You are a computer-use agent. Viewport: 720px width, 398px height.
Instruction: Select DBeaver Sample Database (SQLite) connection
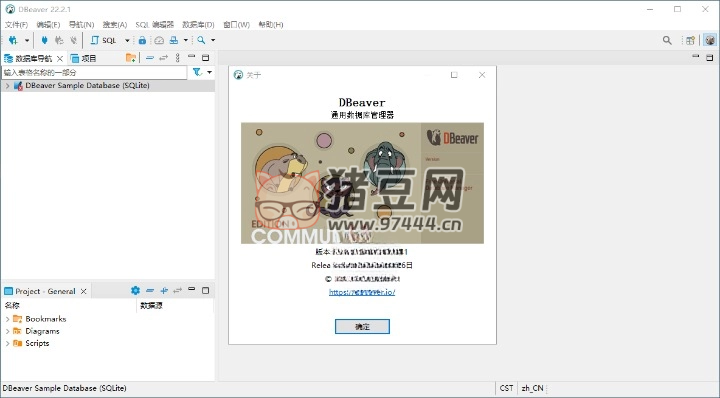point(87,85)
